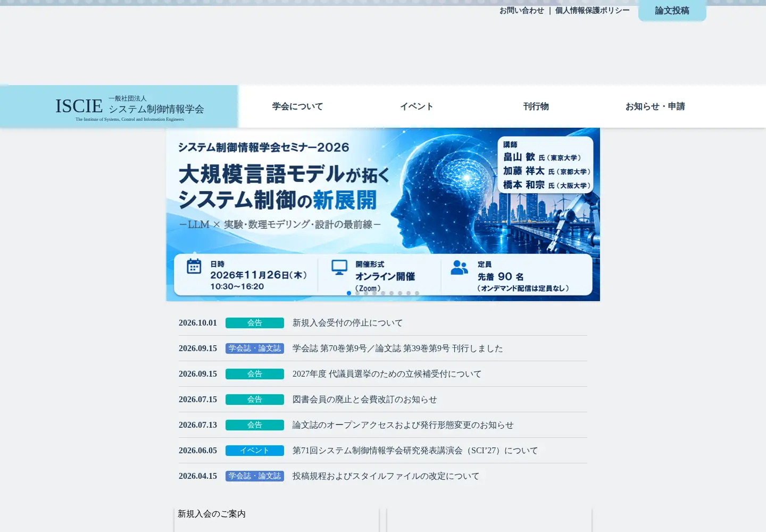Open the セミナー2026 大規模言語モデル banner
766x532 pixels.
coord(383,214)
